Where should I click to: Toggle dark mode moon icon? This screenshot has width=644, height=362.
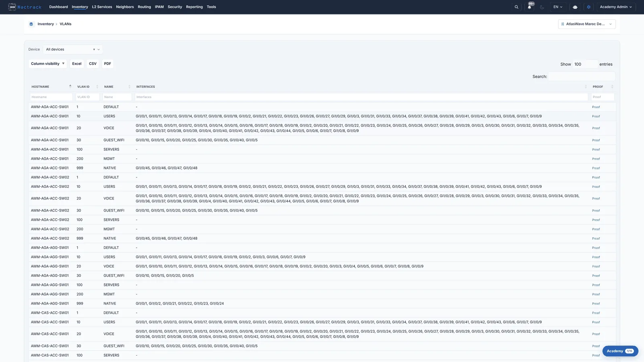click(x=542, y=7)
